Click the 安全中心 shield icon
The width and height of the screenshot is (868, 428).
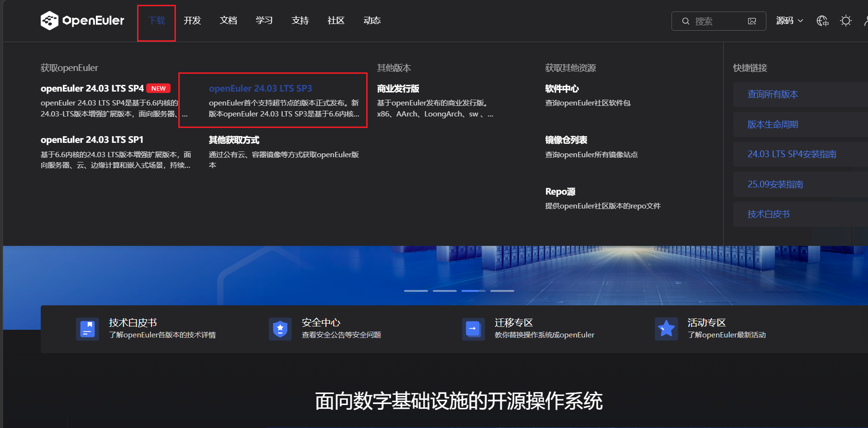280,329
